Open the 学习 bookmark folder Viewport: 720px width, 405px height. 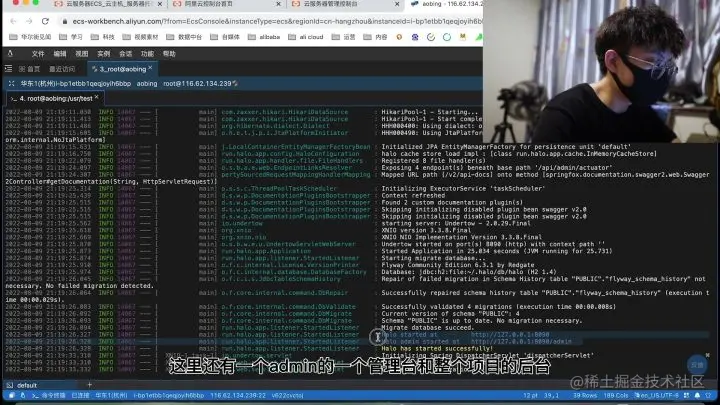click(71, 37)
